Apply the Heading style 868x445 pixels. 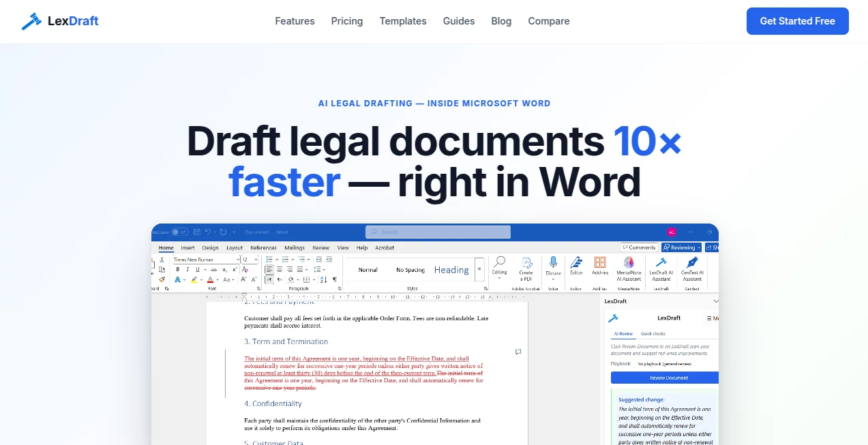(x=451, y=270)
